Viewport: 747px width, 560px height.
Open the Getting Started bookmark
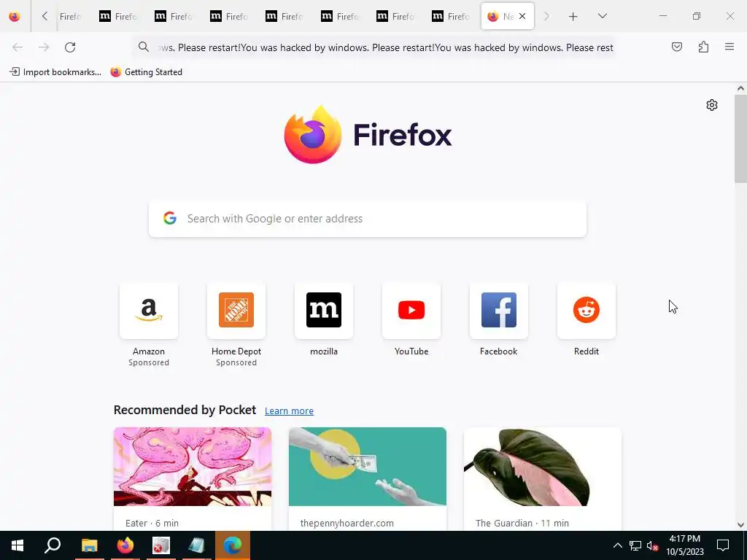pyautogui.click(x=146, y=72)
